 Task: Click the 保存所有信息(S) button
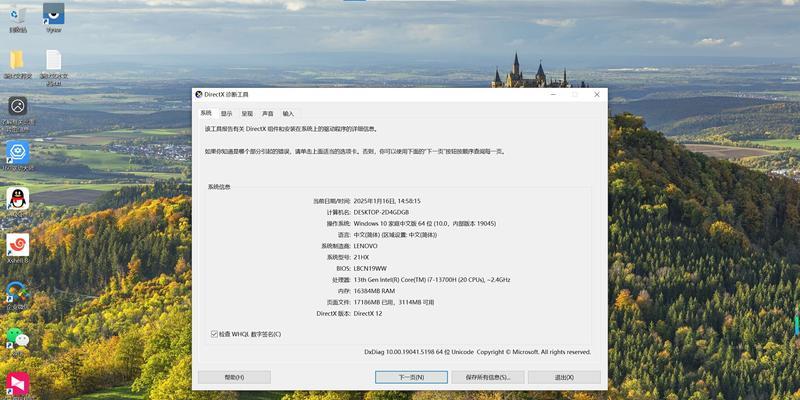point(488,377)
